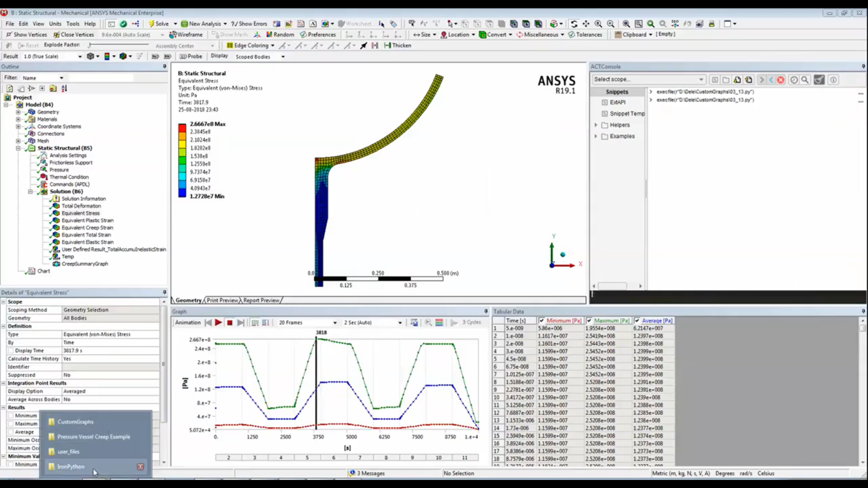868x488 pixels.
Task: Select the ExtAPI snippet
Action: pyautogui.click(x=617, y=103)
